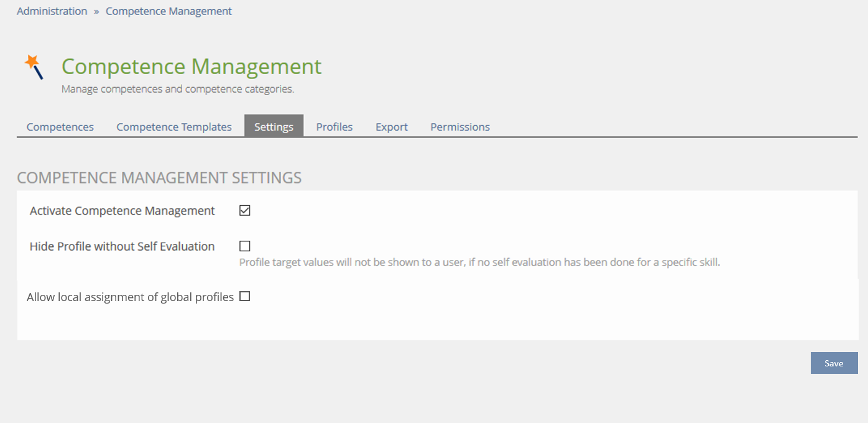Select the Settings tab

pyautogui.click(x=274, y=127)
